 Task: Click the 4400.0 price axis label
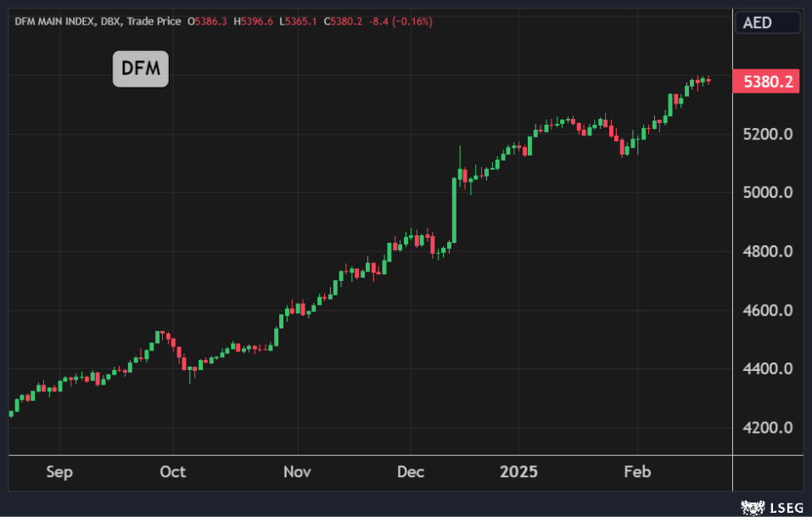click(x=768, y=369)
